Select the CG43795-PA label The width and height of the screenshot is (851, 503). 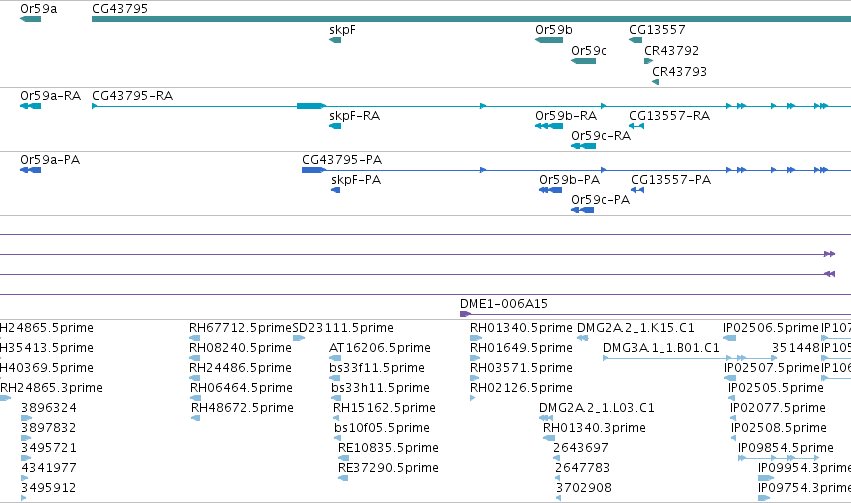tap(342, 160)
